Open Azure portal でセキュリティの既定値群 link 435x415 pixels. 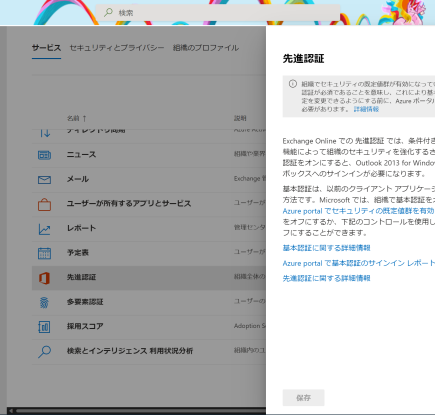coord(358,211)
